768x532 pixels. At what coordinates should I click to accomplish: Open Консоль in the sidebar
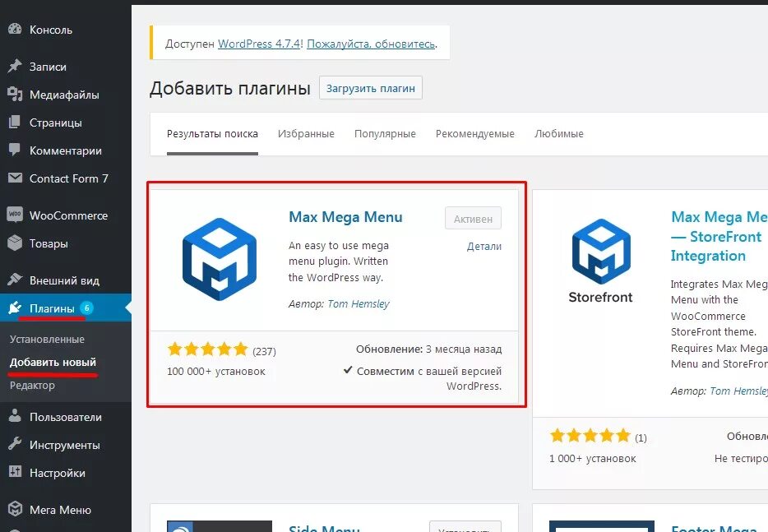click(51, 30)
